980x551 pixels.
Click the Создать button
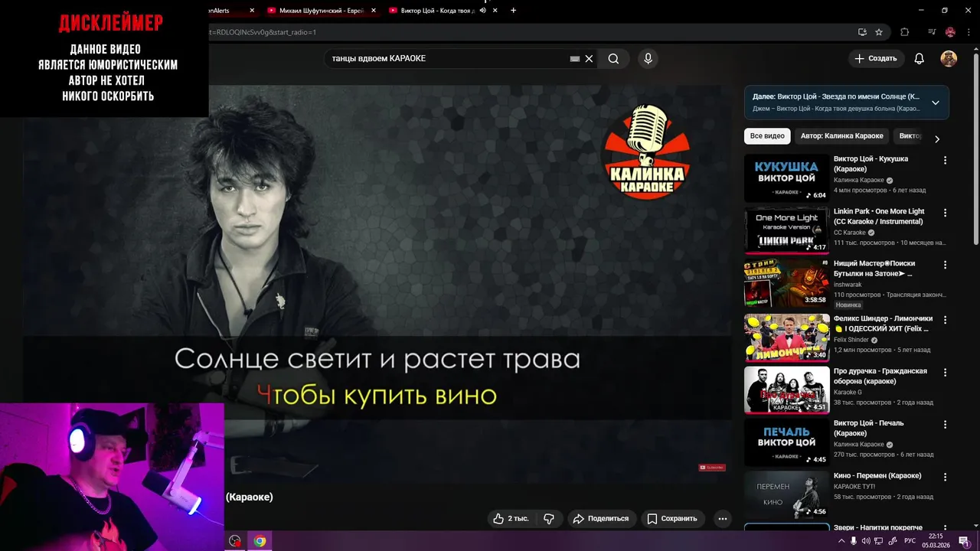pos(876,59)
